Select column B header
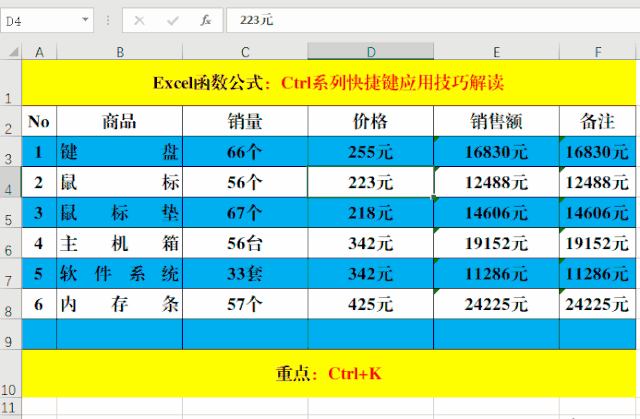 pyautogui.click(x=119, y=52)
